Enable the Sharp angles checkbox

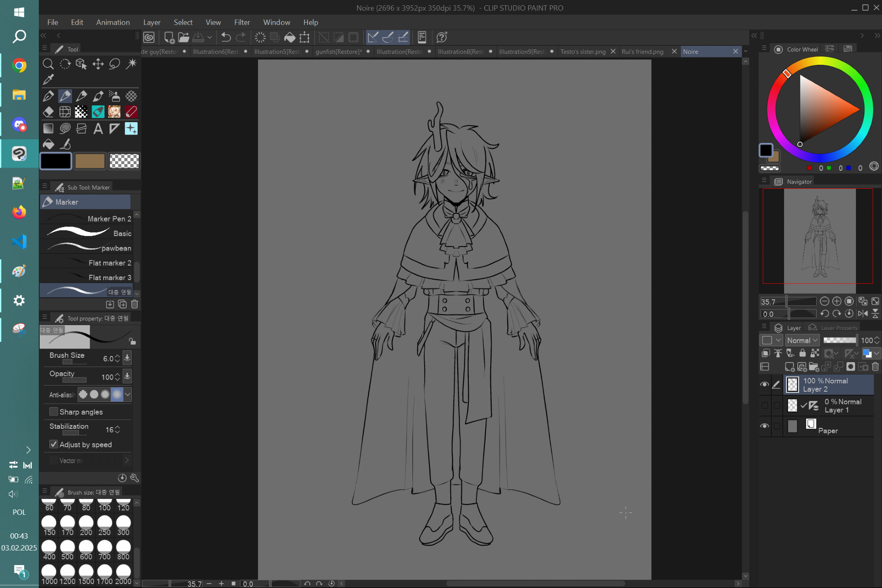(54, 412)
